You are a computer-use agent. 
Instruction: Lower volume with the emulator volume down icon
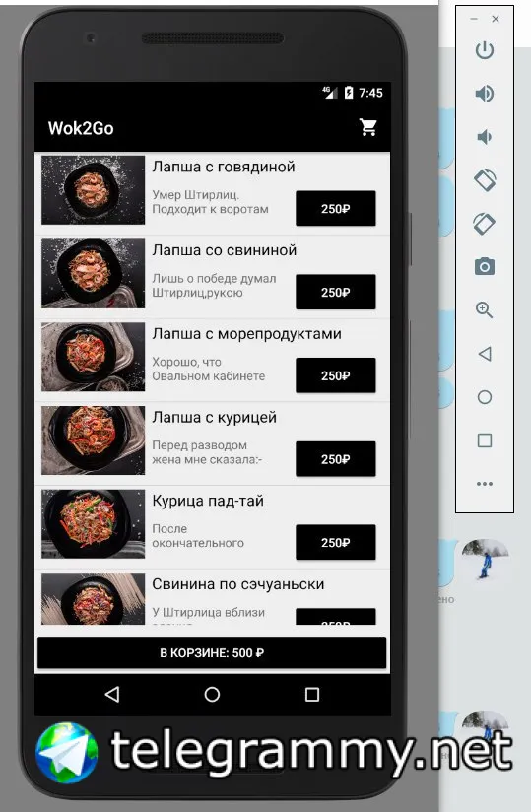coord(484,137)
